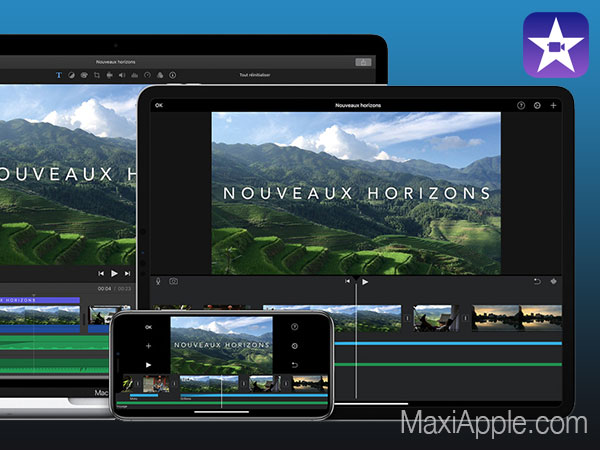This screenshot has width=600, height=450.
Task: Tap OK on the iPhone
Action: point(148,327)
